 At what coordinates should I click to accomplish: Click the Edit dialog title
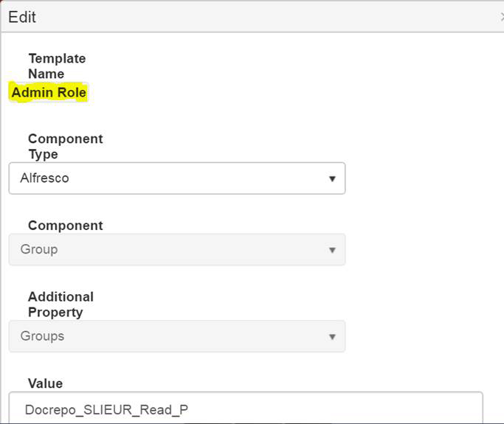22,17
